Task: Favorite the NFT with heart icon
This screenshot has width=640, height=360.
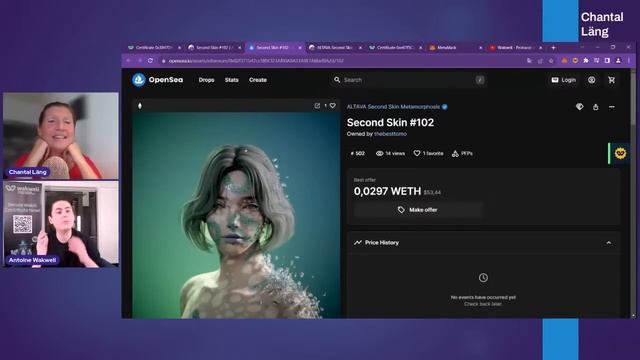Action: pos(333,106)
